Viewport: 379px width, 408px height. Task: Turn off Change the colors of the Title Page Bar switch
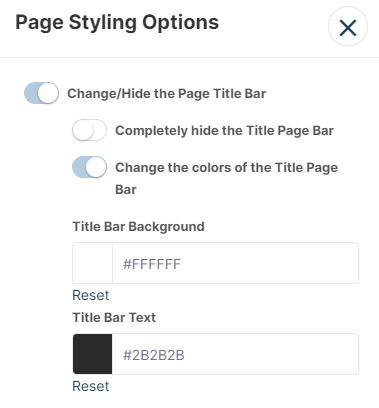tap(89, 167)
